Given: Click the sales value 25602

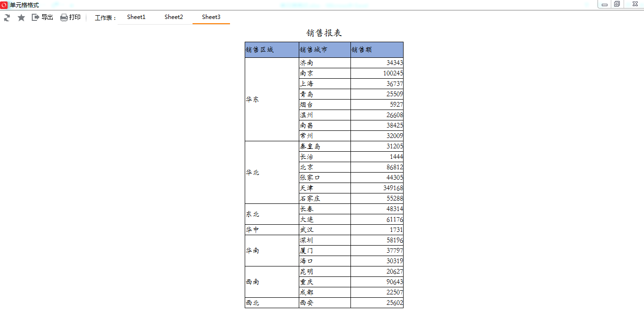Looking at the screenshot, I should click(x=395, y=303).
